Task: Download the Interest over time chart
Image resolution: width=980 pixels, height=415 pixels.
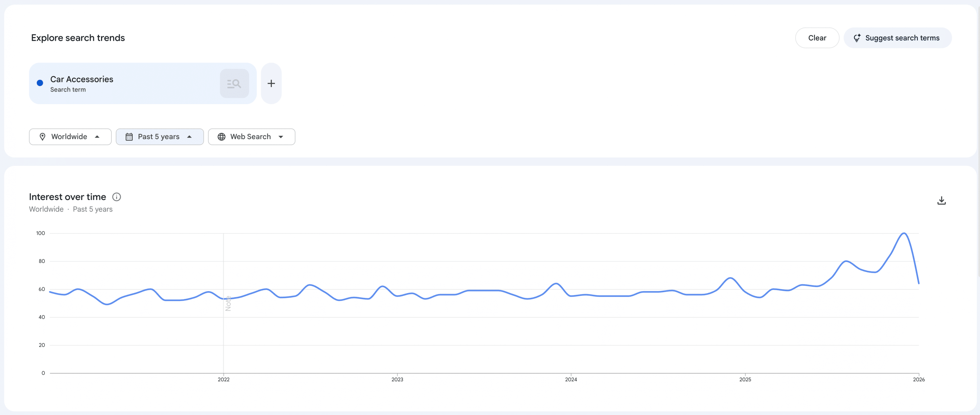Action: click(x=941, y=200)
